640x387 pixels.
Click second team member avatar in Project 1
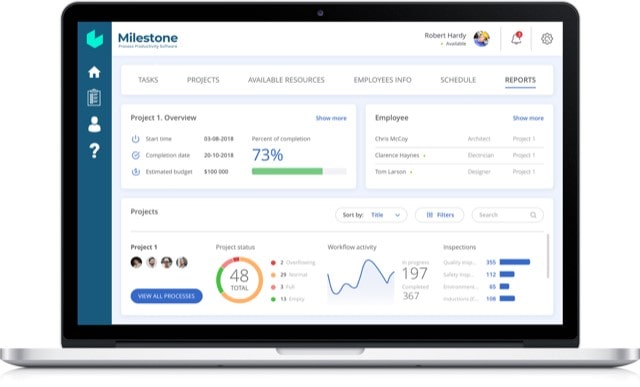(151, 262)
